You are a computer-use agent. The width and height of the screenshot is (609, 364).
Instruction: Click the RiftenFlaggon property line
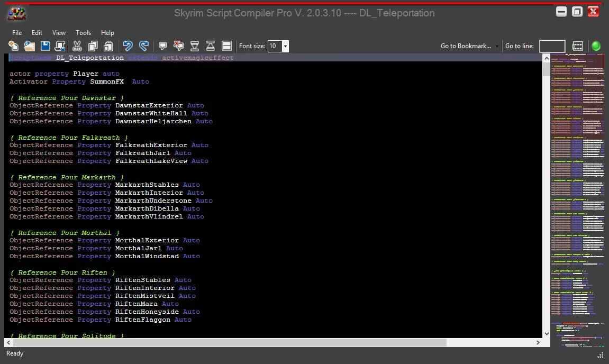[101, 320]
